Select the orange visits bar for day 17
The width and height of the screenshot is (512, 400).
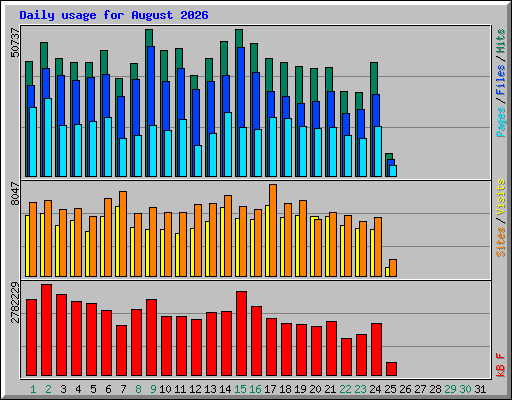273,230
